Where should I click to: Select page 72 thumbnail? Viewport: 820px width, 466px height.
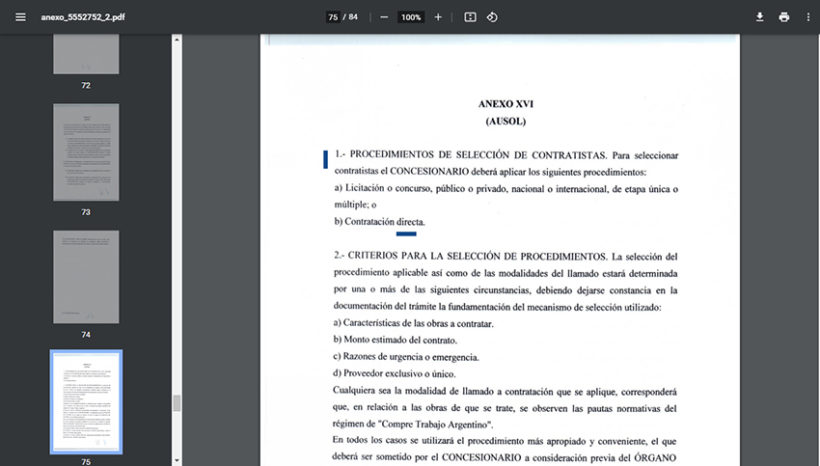point(86,54)
